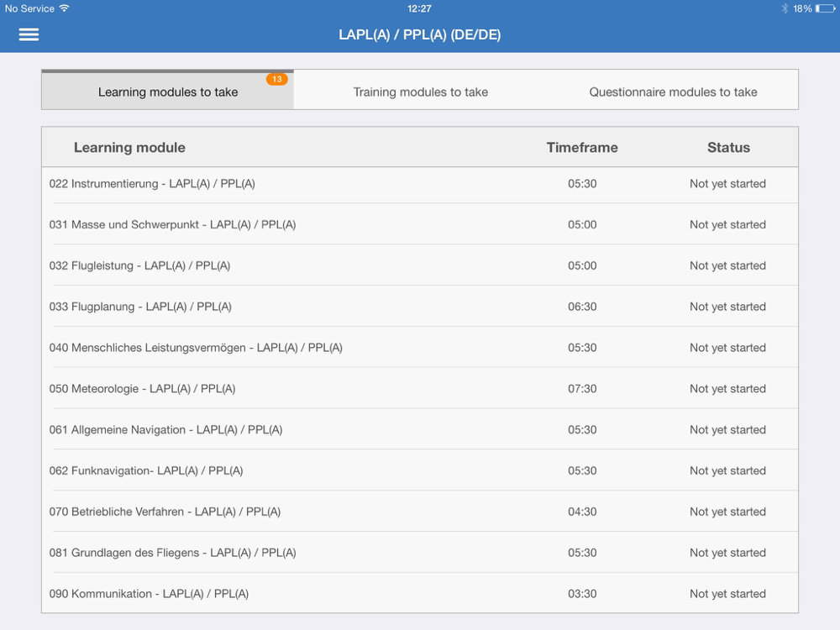Open 050 Meteorologie learning module
Viewport: 840px width, 630px height.
pyautogui.click(x=142, y=389)
